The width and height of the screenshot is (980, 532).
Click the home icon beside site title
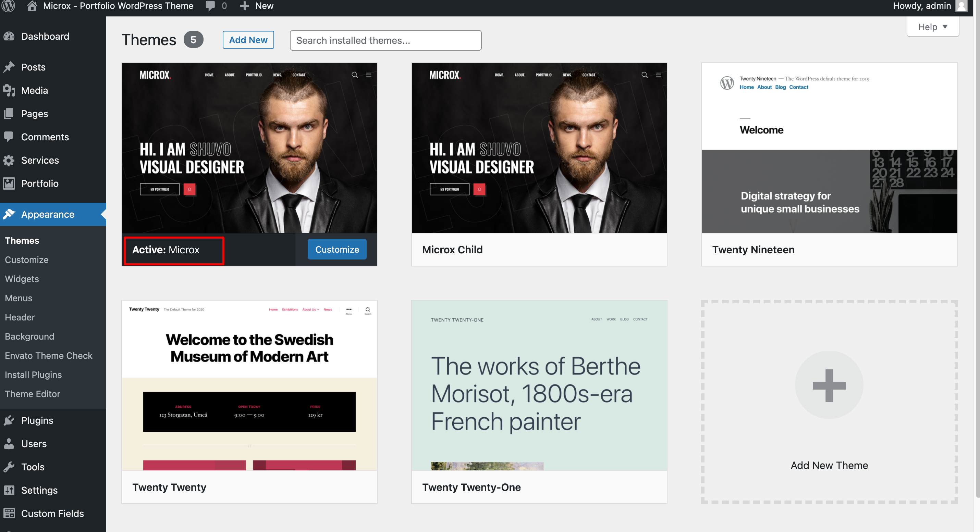coord(32,6)
